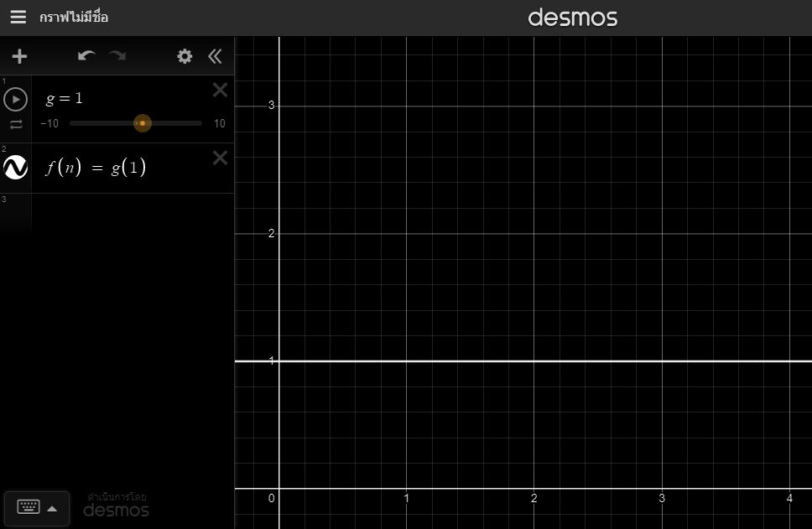This screenshot has width=812, height=529.
Task: Undo the last action
Action: [86, 56]
